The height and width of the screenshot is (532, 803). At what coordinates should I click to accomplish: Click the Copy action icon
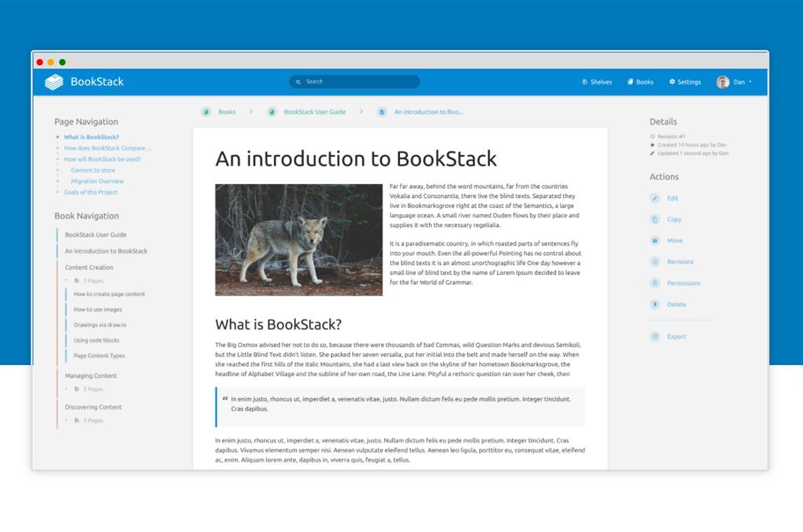(655, 219)
